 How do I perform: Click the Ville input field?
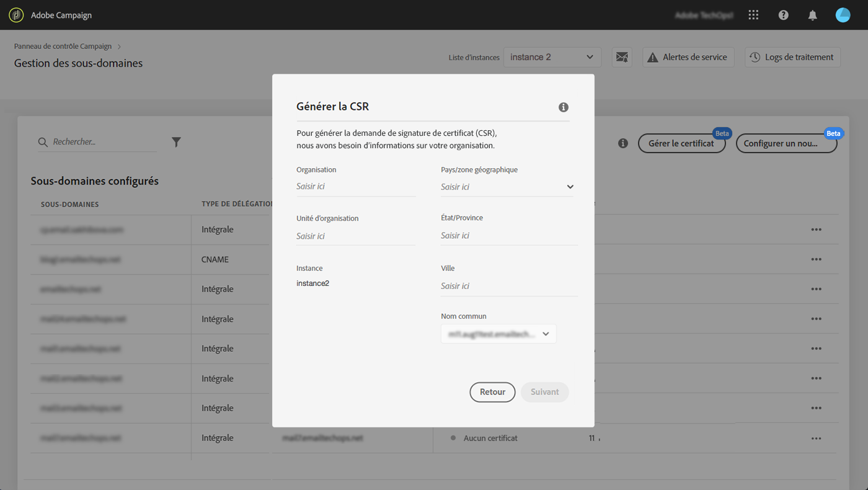coord(509,286)
